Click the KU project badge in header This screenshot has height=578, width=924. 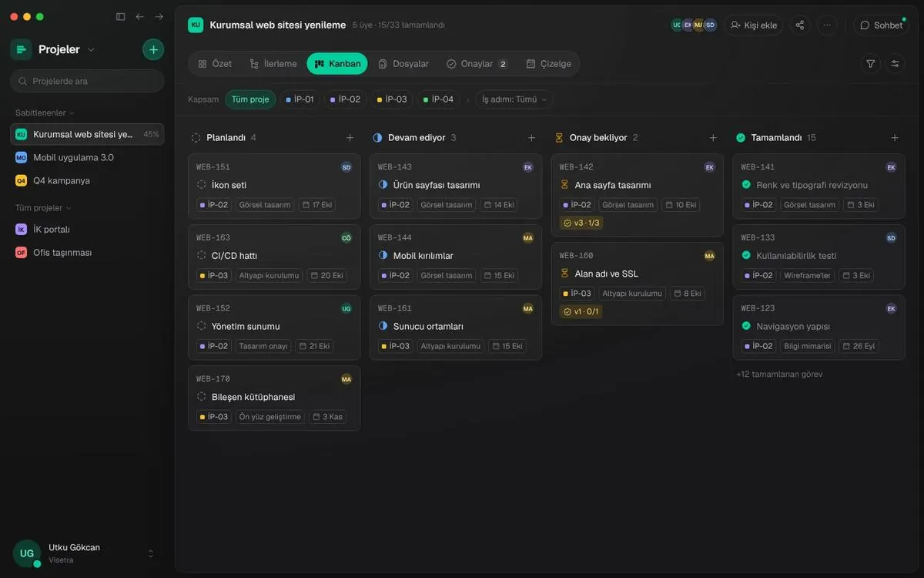(x=196, y=25)
